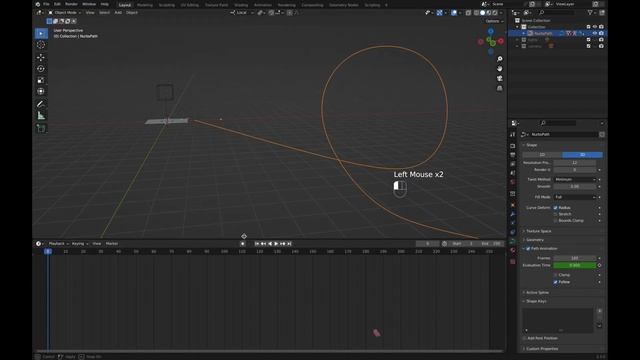Switch to the Modeling workspace tab
The width and height of the screenshot is (640, 360).
pyautogui.click(x=145, y=5)
